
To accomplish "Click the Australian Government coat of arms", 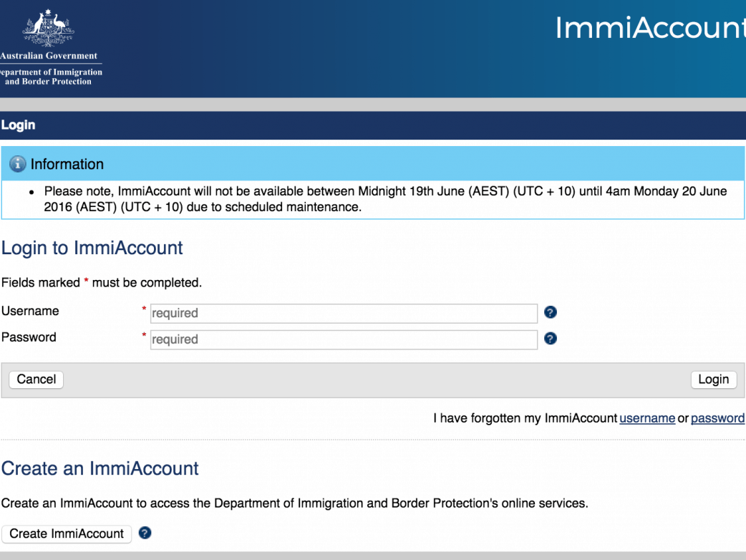I will tap(48, 29).
